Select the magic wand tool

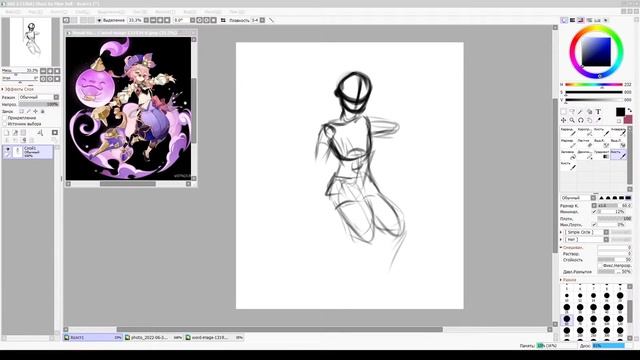(x=580, y=112)
